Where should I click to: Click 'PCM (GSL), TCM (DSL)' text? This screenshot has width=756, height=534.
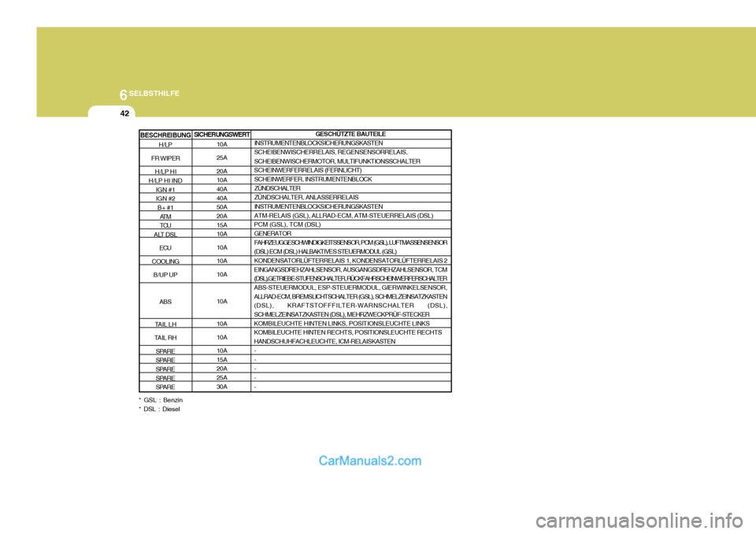(287, 224)
